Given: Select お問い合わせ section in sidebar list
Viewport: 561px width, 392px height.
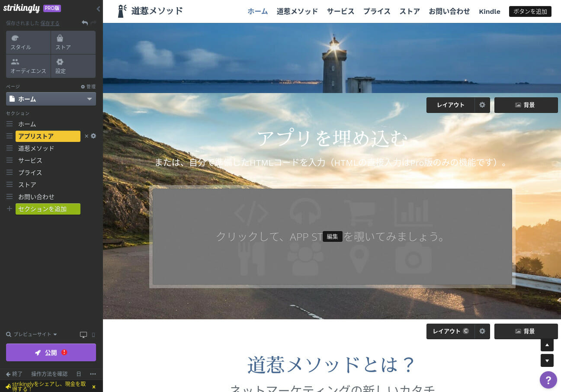Looking at the screenshot, I should click(x=36, y=197).
